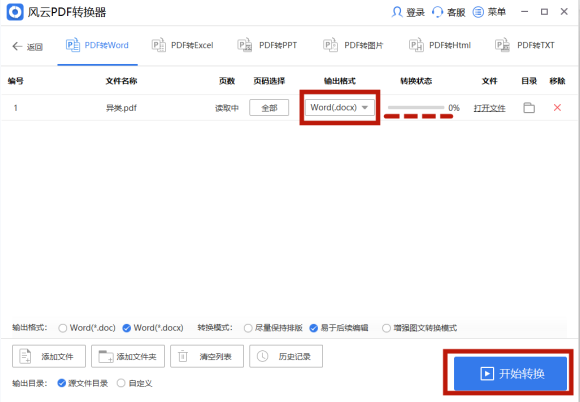Contact 客服 customer service
This screenshot has width=580, height=402.
pyautogui.click(x=448, y=12)
